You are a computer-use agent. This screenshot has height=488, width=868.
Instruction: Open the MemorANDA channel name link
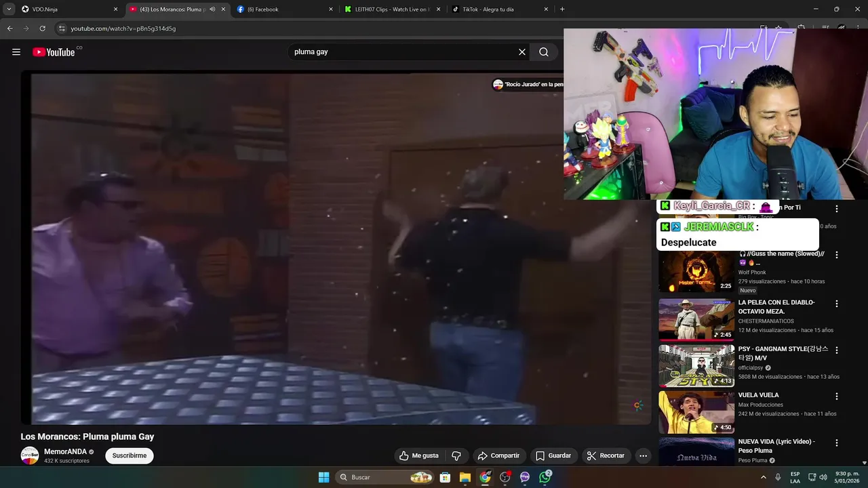pyautogui.click(x=65, y=451)
